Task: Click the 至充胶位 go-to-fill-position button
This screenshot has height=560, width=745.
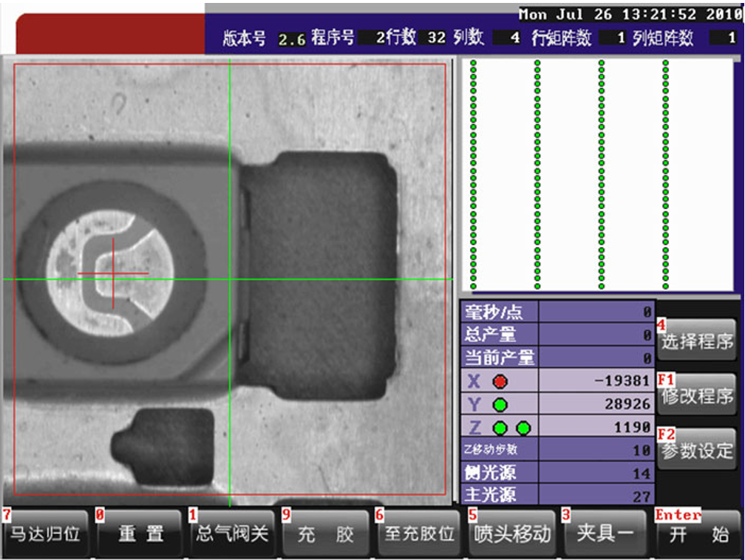Action: point(419,534)
